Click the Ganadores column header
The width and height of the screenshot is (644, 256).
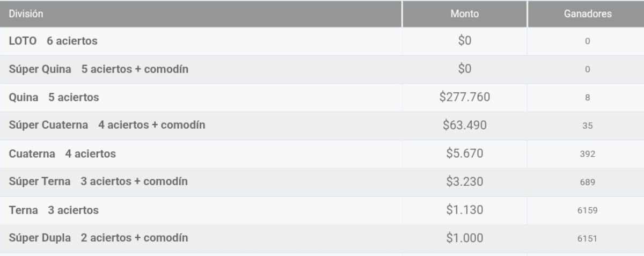(x=588, y=14)
